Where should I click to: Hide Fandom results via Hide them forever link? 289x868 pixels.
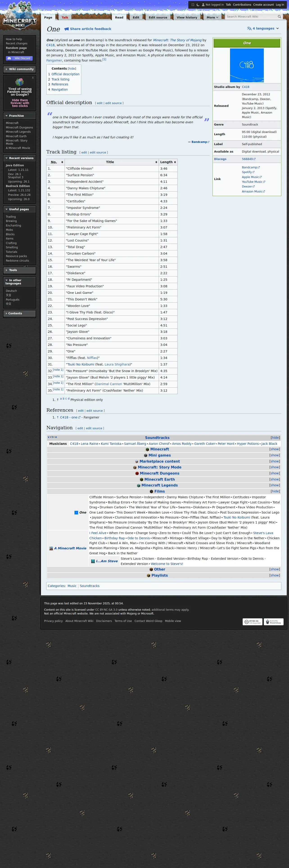(20, 103)
